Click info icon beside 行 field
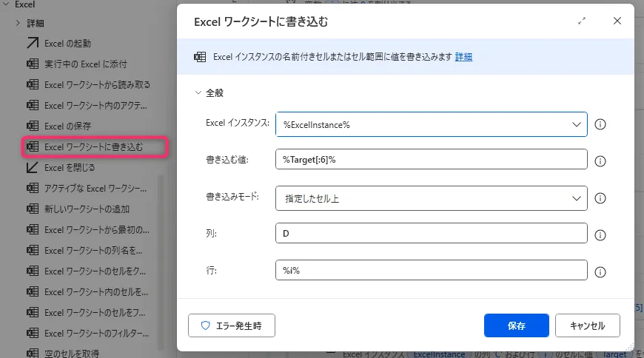644x358 pixels. click(601, 271)
